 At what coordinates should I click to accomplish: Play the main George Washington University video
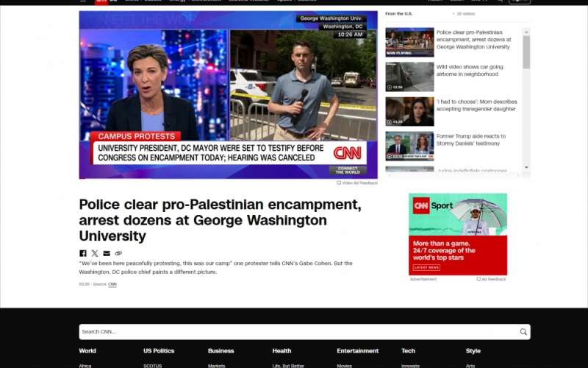[x=228, y=95]
